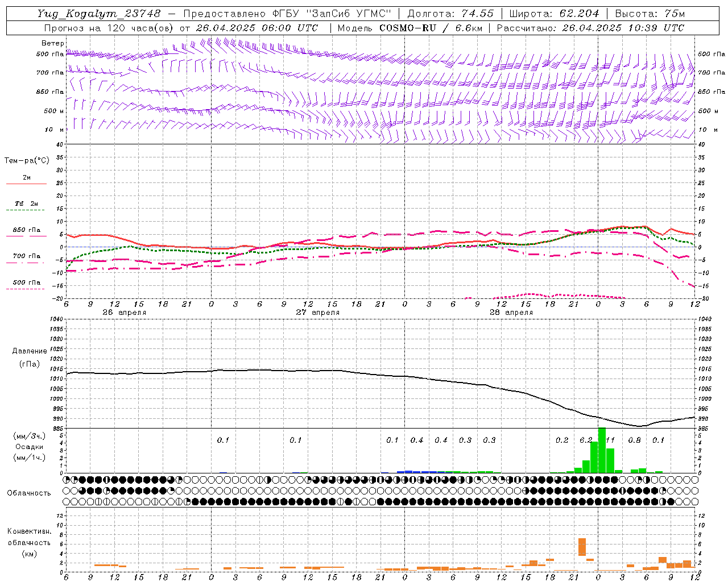Click the station name Yug_Kogalym_23748

tap(99, 13)
